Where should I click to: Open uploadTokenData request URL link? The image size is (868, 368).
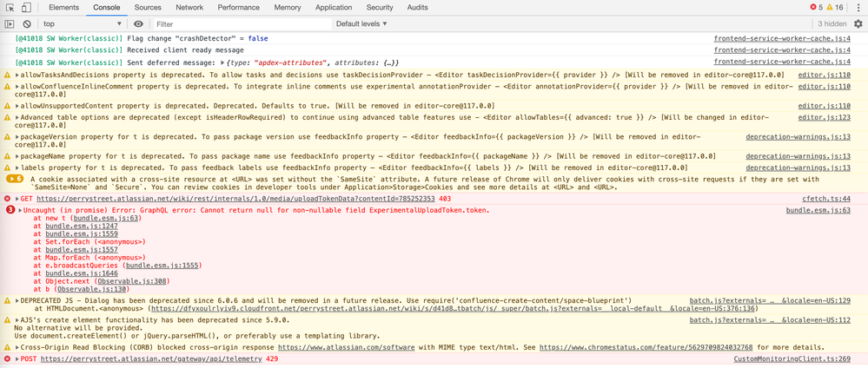235,199
